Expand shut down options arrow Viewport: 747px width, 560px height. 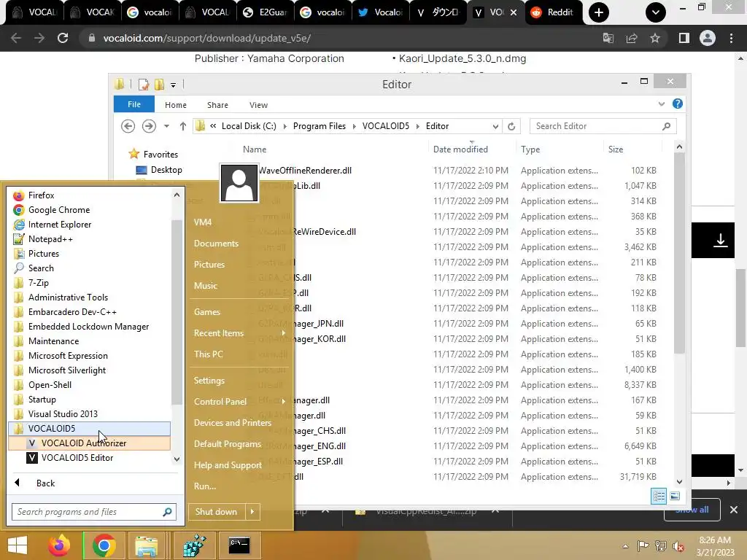(252, 512)
